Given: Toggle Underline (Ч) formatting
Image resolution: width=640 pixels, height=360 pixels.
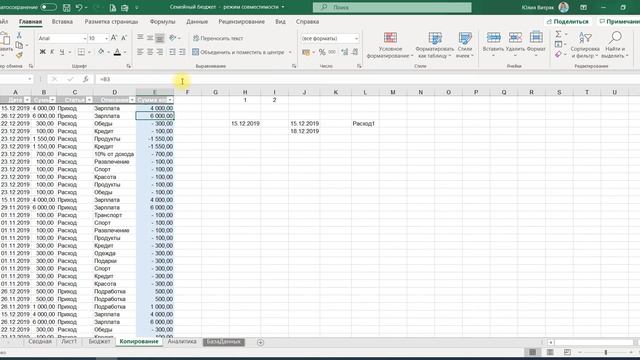Looking at the screenshot, I should coord(62,52).
